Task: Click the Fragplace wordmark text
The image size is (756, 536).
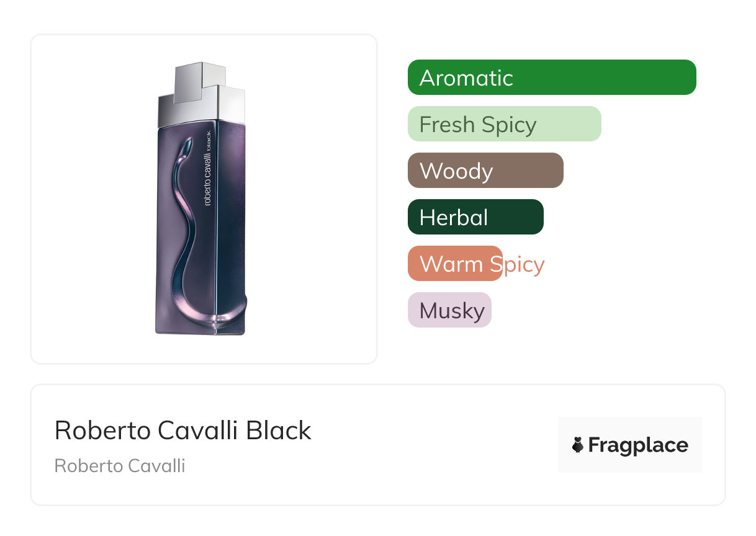Action: (638, 445)
